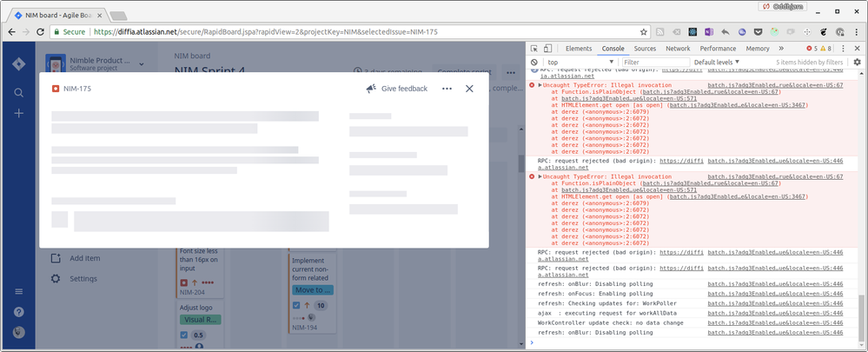Screen dimensions: 868x352
Task: Click the 0.5 estimate badge on the Adjust logo card
Action: tap(198, 335)
